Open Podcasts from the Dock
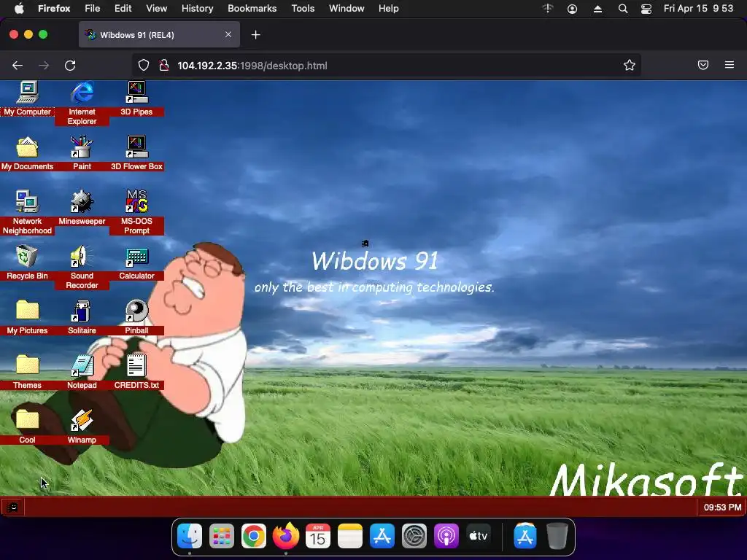 click(446, 536)
